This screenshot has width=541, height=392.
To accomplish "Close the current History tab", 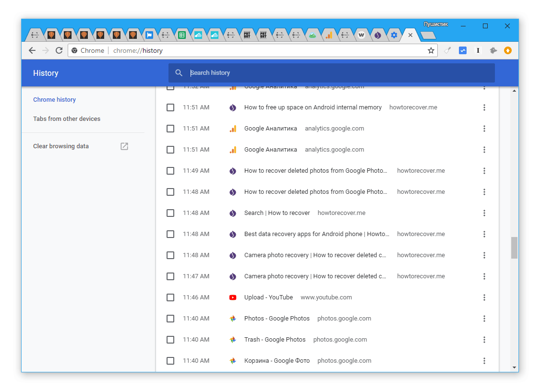I will tap(410, 35).
